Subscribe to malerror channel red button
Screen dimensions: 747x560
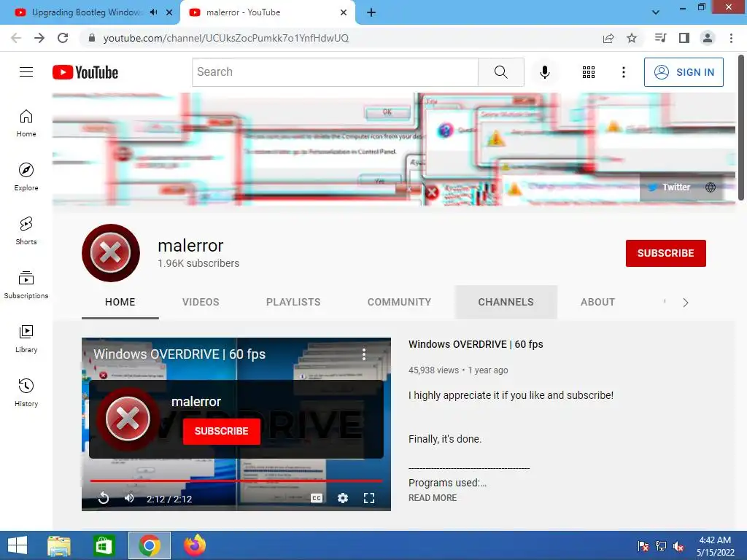(665, 253)
